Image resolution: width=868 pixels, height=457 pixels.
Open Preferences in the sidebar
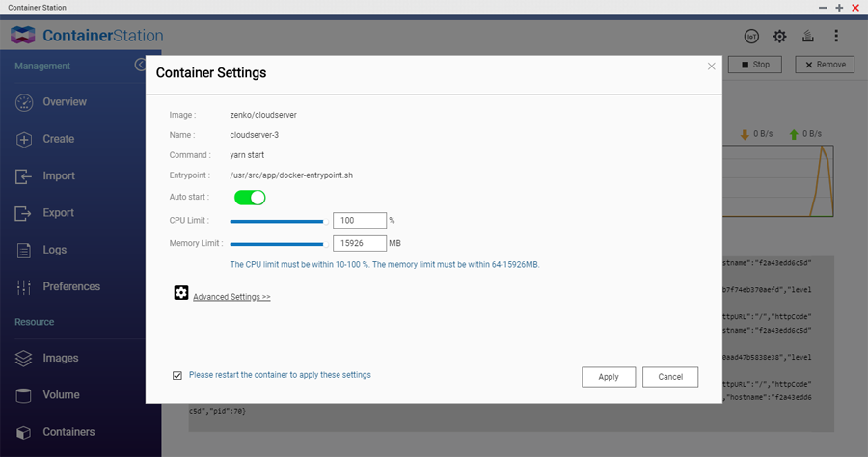click(71, 286)
